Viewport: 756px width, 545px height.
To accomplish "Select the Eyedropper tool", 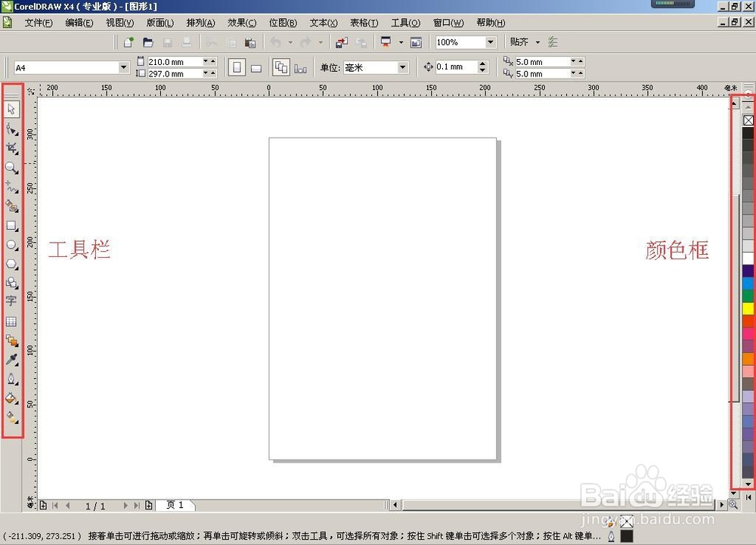I will coord(11,359).
